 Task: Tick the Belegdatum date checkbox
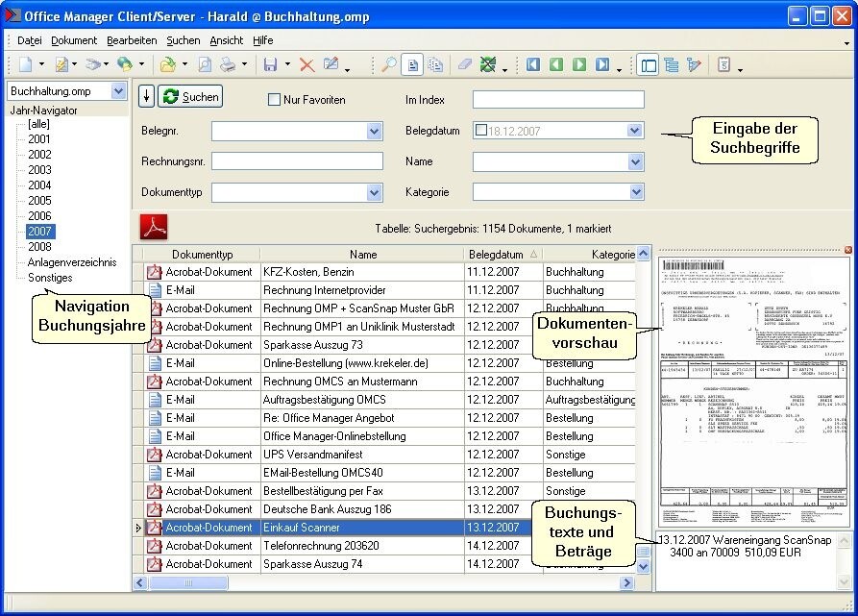[x=481, y=130]
